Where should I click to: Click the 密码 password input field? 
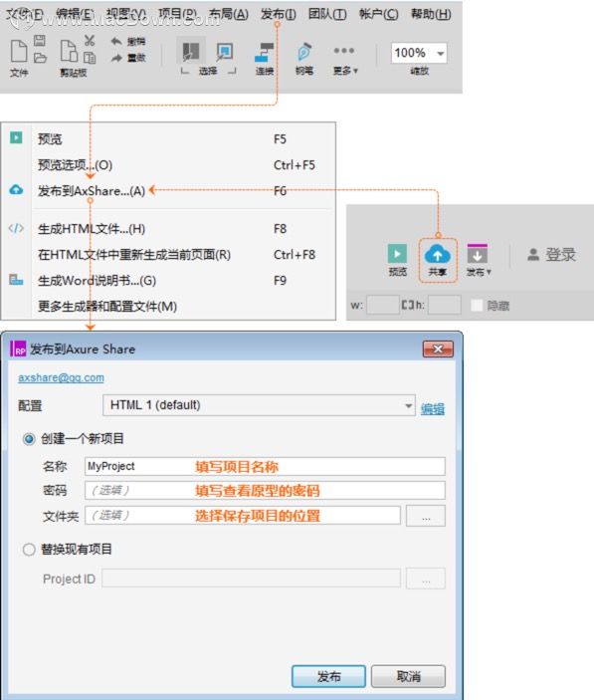point(265,491)
